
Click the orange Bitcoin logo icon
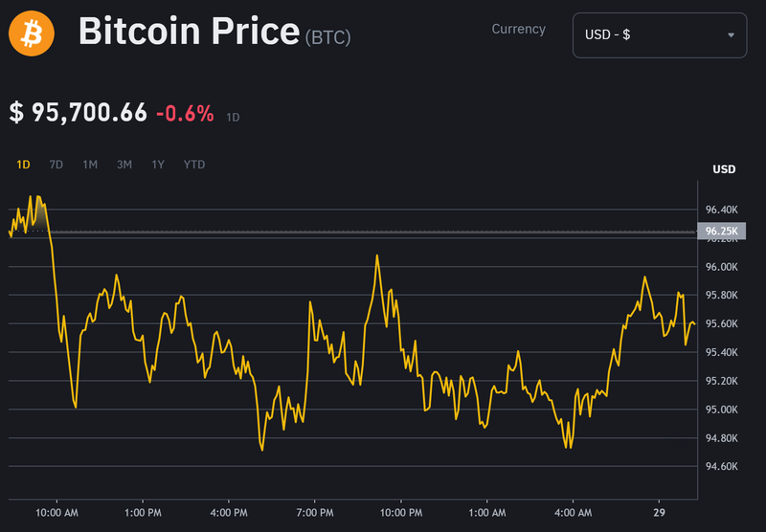click(x=32, y=34)
